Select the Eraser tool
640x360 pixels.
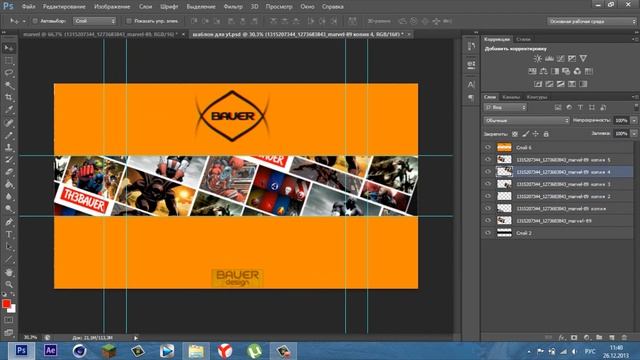coord(9,172)
